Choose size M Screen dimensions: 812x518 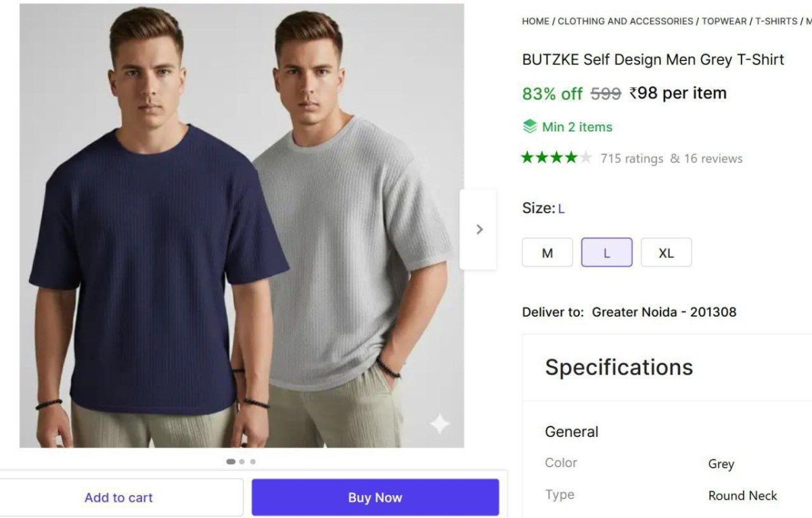pos(547,253)
